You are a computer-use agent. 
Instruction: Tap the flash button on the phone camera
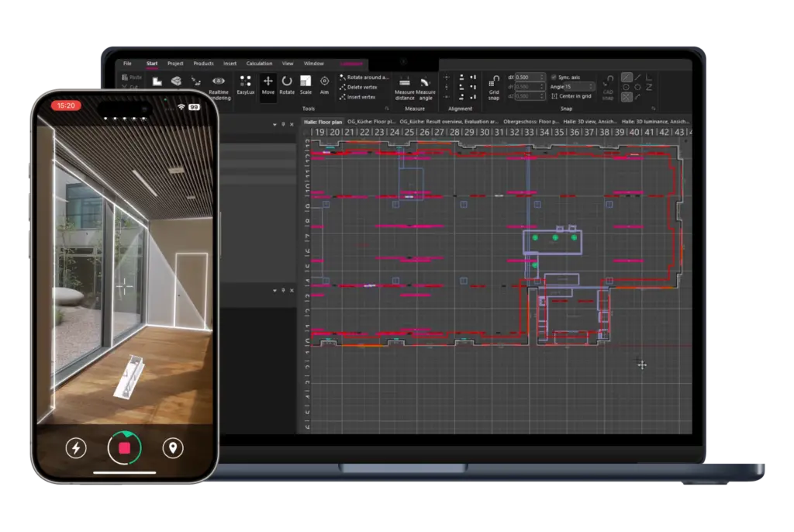[75, 447]
